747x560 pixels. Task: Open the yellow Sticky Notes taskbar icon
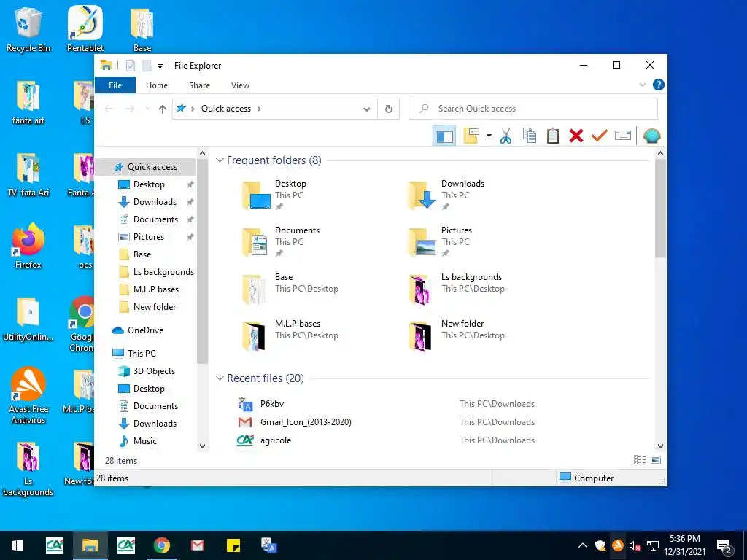[x=233, y=545]
